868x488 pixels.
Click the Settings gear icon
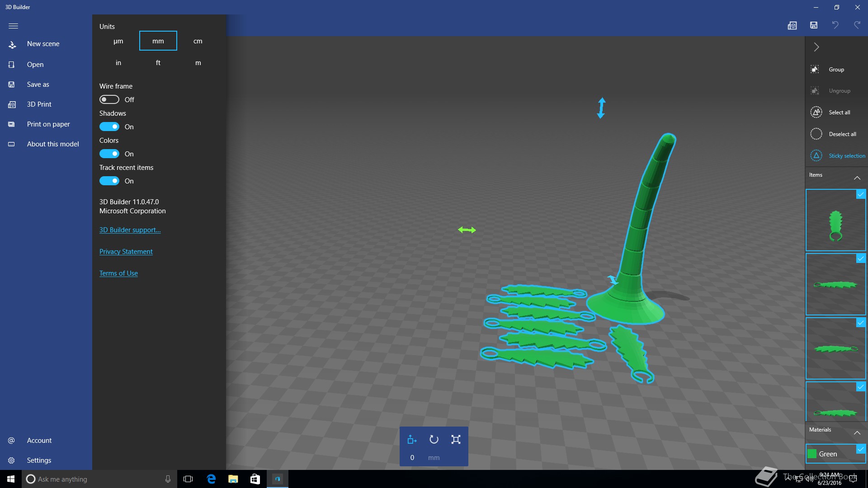pyautogui.click(x=11, y=460)
